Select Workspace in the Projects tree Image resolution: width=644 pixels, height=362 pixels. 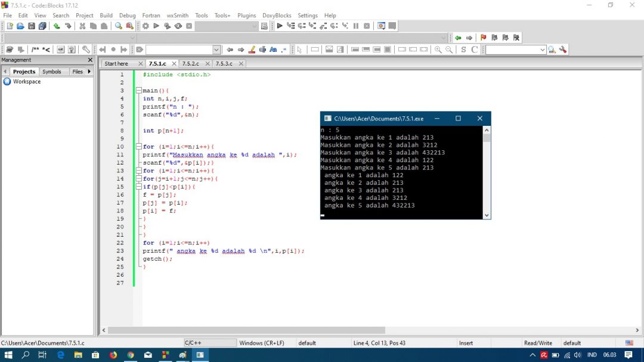27,81
